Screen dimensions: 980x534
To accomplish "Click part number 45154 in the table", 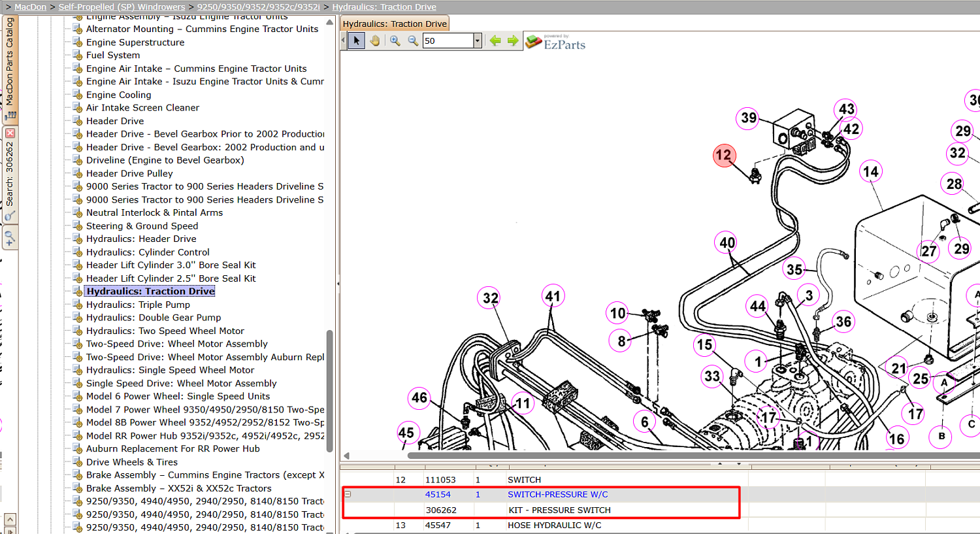I will click(x=438, y=495).
